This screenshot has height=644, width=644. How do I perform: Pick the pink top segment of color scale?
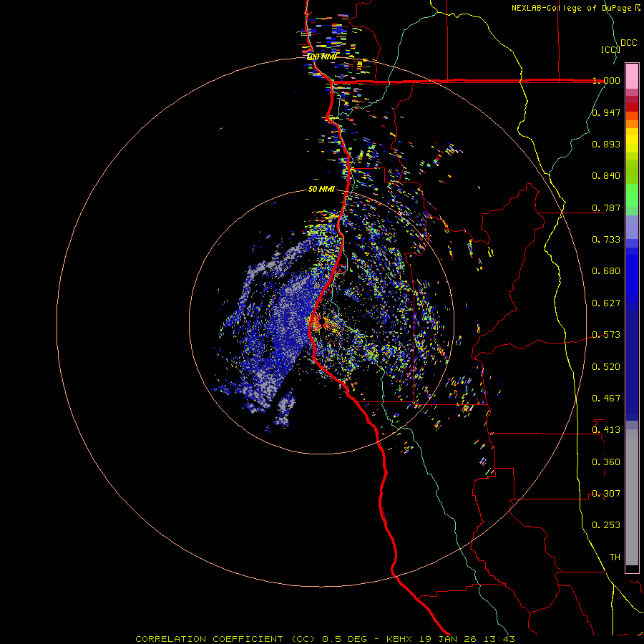(x=632, y=76)
